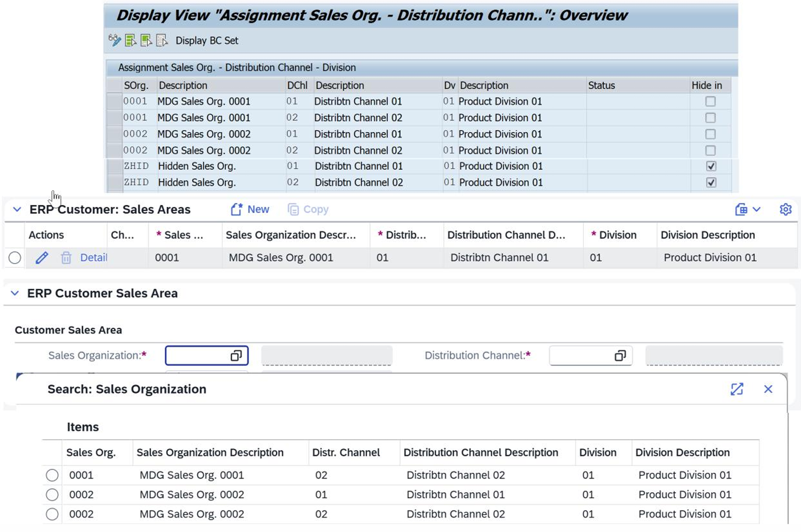Image resolution: width=801 pixels, height=532 pixels.
Task: Check Hide in for 0002 Channel 01
Action: click(x=710, y=134)
